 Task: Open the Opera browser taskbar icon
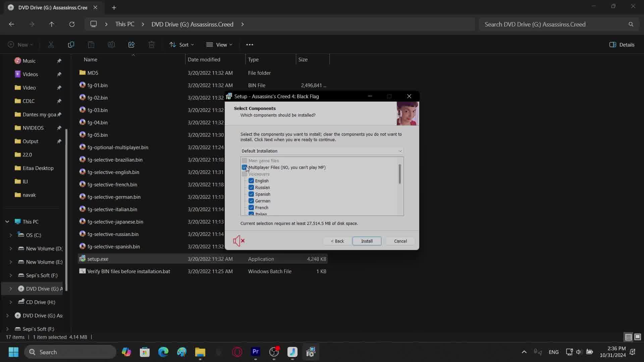coord(237,352)
